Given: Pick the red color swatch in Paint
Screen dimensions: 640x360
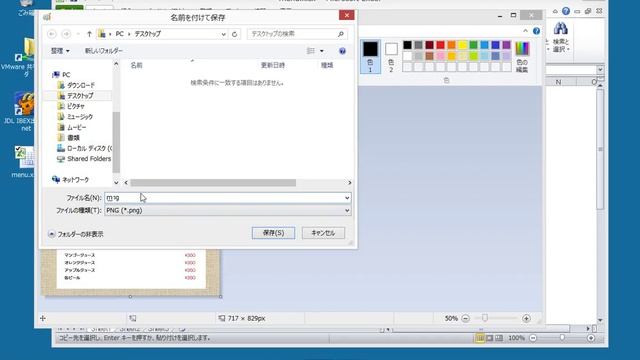Looking at the screenshot, I should [440, 45].
